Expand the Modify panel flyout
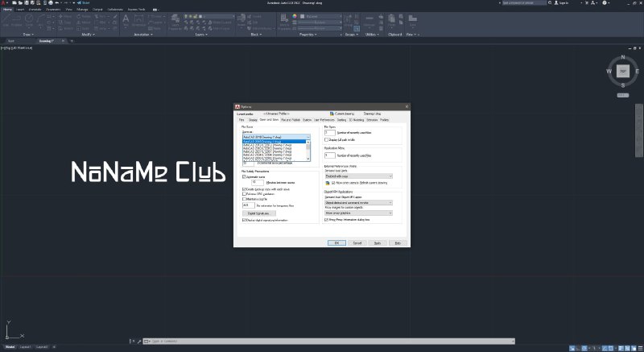This screenshot has width=644, height=352. point(88,35)
